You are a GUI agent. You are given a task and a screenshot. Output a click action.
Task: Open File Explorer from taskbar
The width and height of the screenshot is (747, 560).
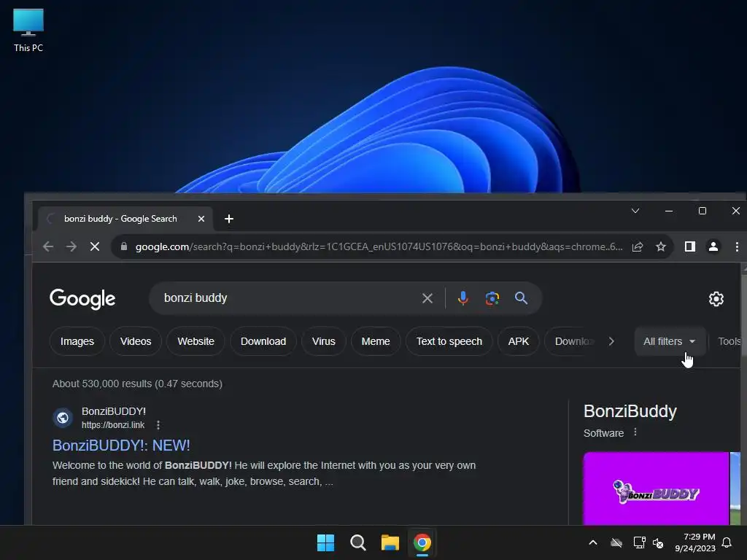tap(390, 542)
